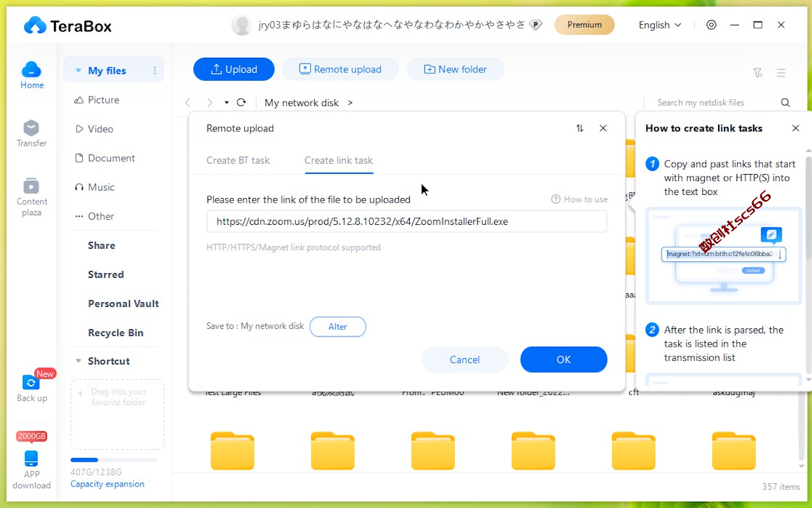812x508 pixels.
Task: Click the 357 items status text
Action: pos(781,487)
